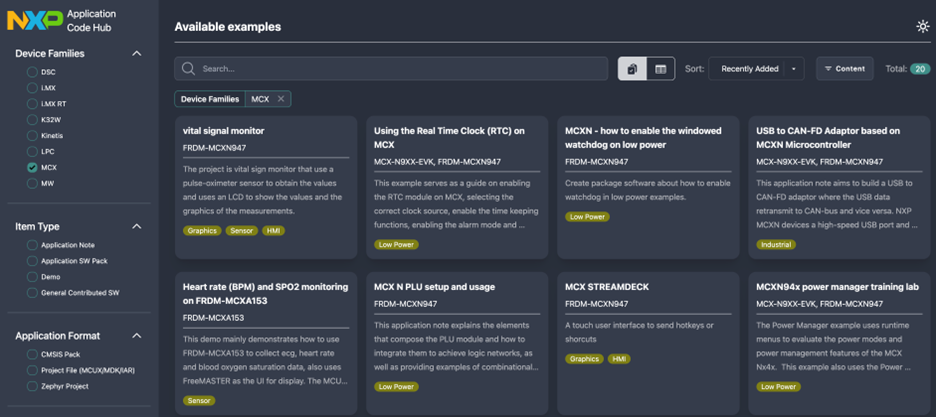This screenshot has width=936, height=417.
Task: Enable the i.MX RT device family checkbox
Action: pyautogui.click(x=33, y=104)
